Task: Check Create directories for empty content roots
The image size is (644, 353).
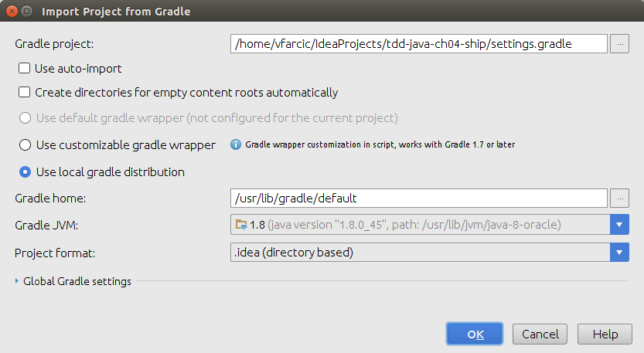Action: coord(24,92)
